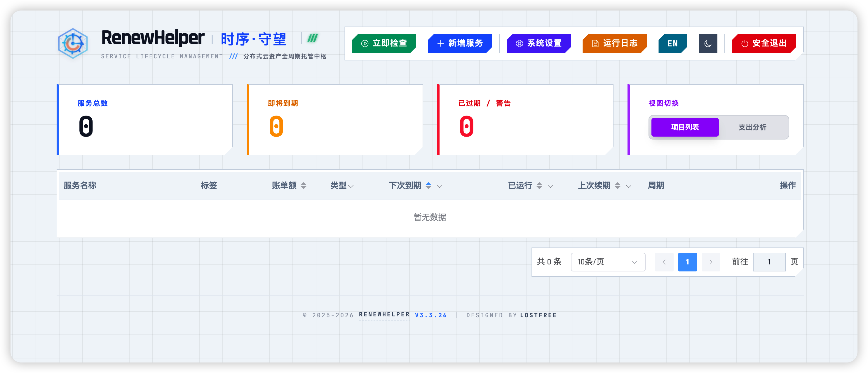This screenshot has height=373, width=868.
Task: Sort by 下次到期 sort arrows
Action: [428, 186]
